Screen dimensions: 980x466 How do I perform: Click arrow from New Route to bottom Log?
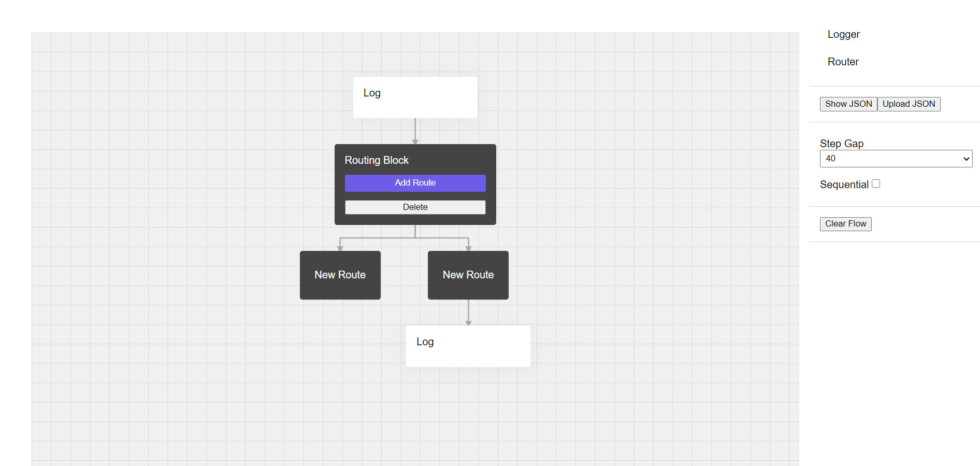[468, 312]
